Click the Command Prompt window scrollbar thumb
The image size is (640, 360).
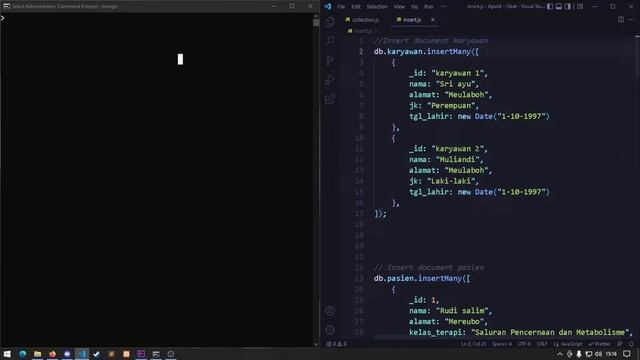coord(316,22)
